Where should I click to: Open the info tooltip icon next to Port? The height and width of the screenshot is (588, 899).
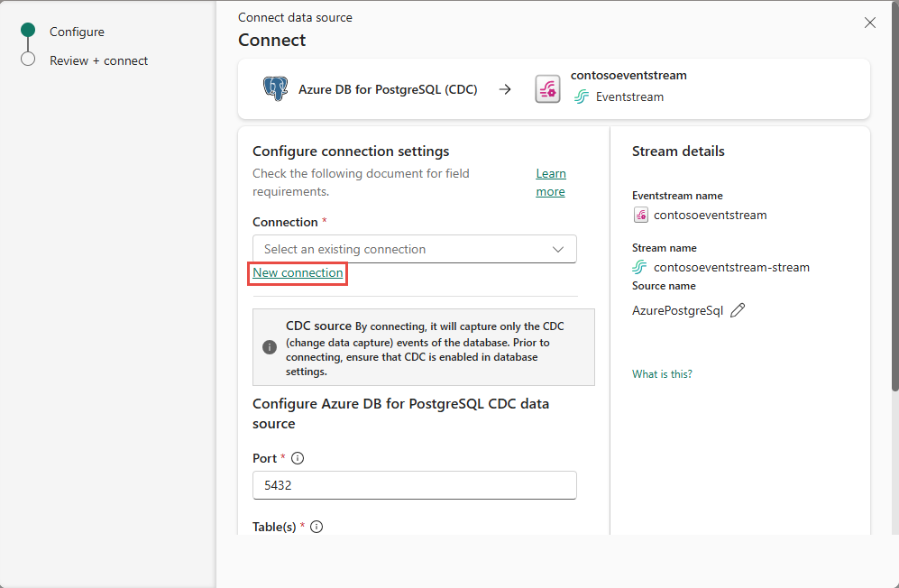298,458
